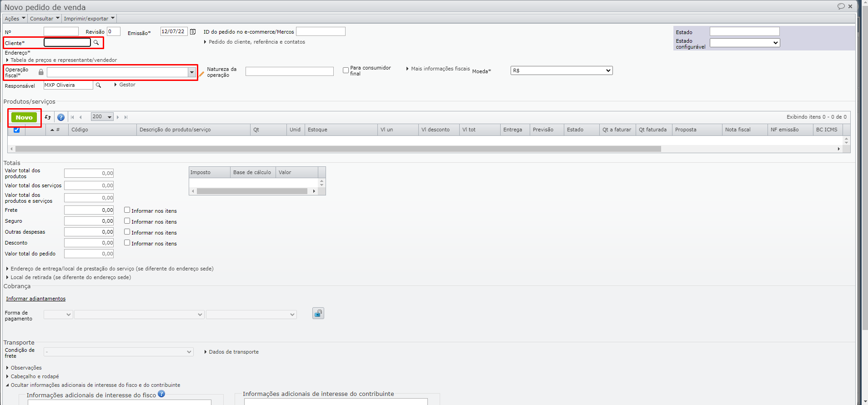
Task: Open the Consultar menu
Action: (45, 19)
